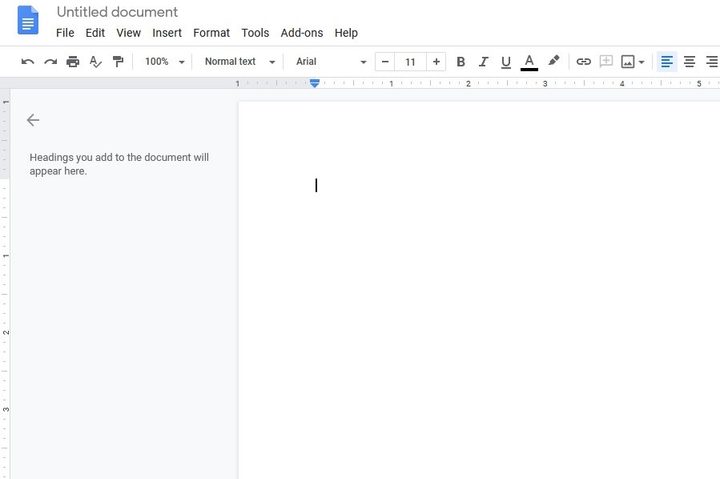This screenshot has width=720, height=479.
Task: Open the Help menu
Action: (346, 33)
